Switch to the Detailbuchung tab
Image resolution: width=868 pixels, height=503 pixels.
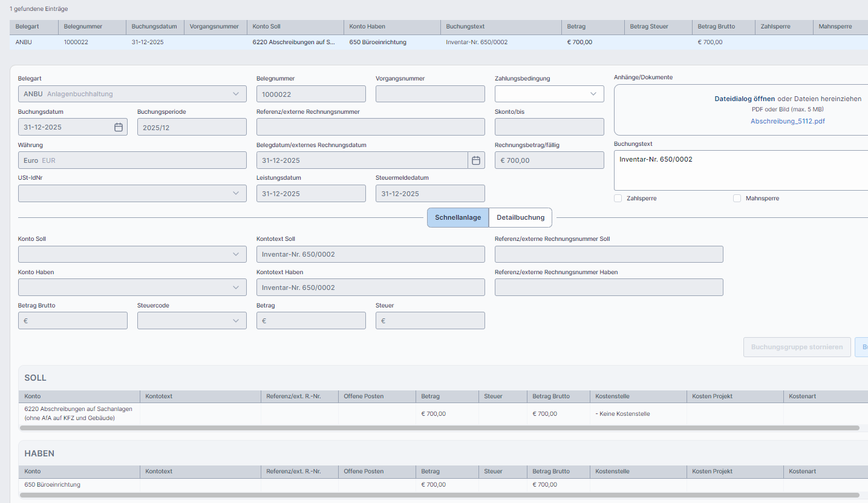520,217
